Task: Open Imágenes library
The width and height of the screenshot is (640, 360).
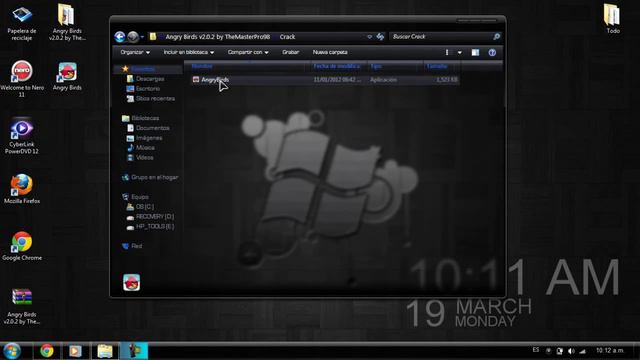Action: [149, 138]
